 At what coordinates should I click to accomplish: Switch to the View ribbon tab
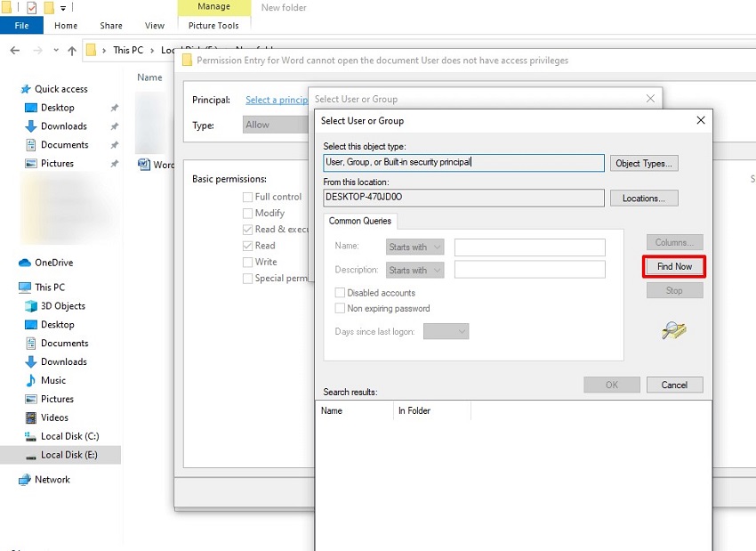155,26
